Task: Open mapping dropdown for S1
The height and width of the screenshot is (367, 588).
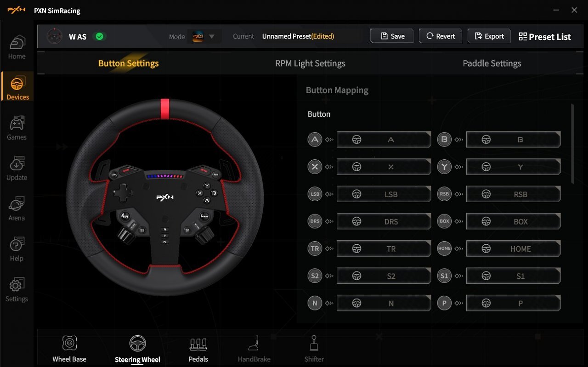Action: pos(513,276)
